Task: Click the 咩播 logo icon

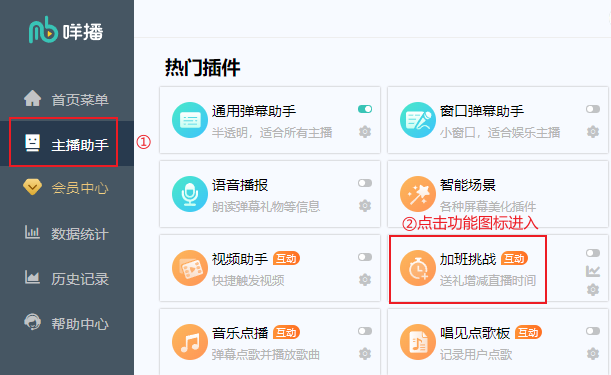Action: tap(43, 30)
